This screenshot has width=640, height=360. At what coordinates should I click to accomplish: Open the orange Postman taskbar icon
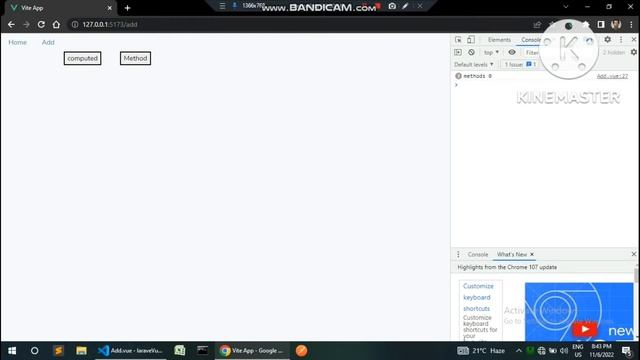coord(302,351)
